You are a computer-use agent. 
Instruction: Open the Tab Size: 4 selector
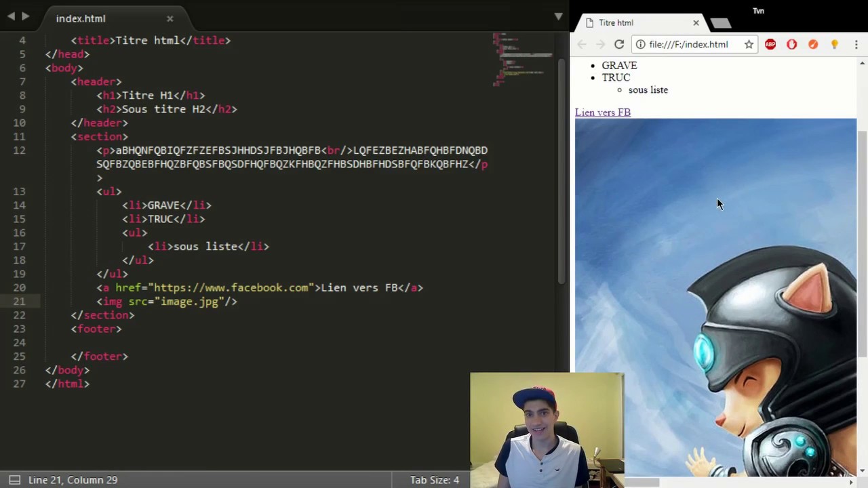click(x=434, y=480)
